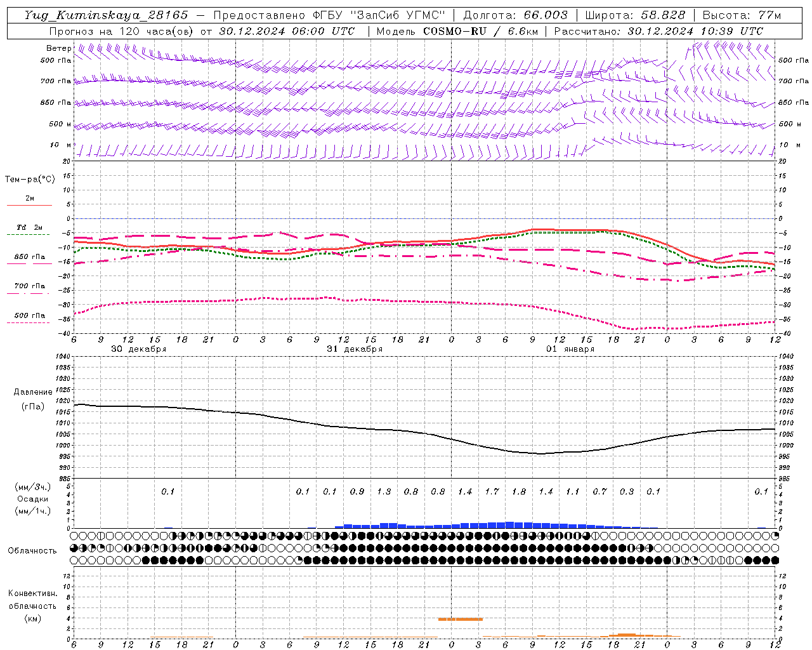Click the -40 value on left temperature axis

(65, 333)
